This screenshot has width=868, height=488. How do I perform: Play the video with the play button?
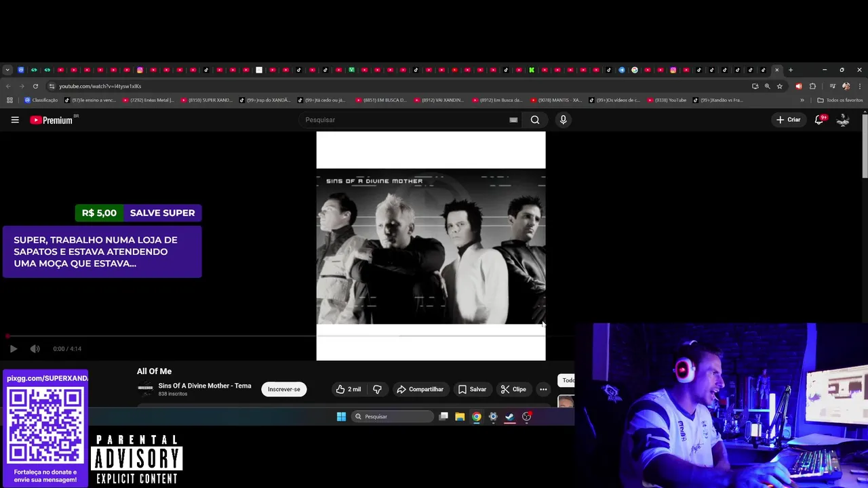[13, 349]
